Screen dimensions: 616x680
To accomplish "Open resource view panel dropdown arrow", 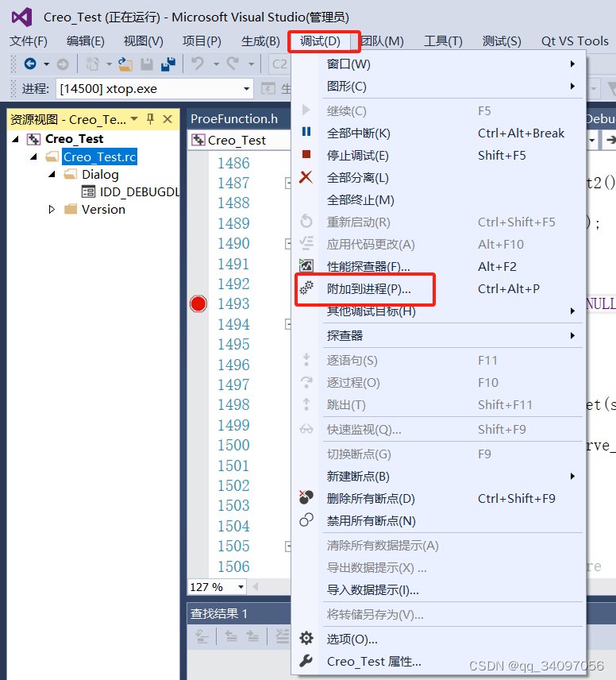I will pyautogui.click(x=134, y=119).
